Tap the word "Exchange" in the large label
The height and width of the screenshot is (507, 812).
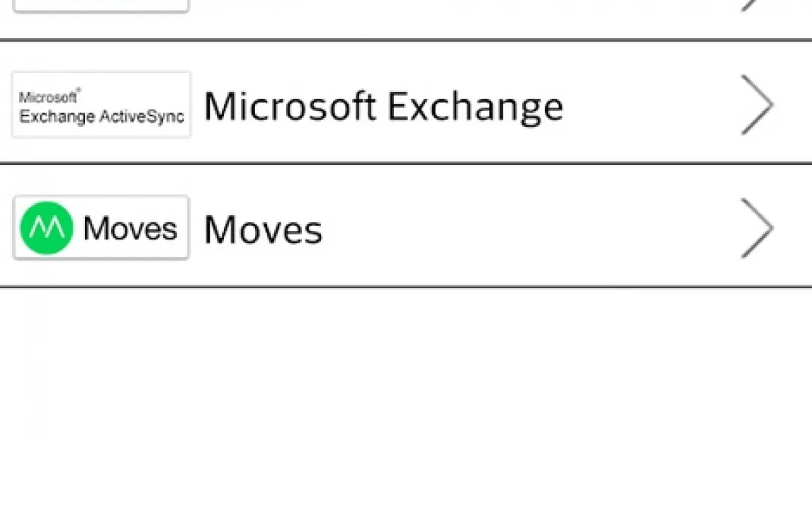coord(475,108)
